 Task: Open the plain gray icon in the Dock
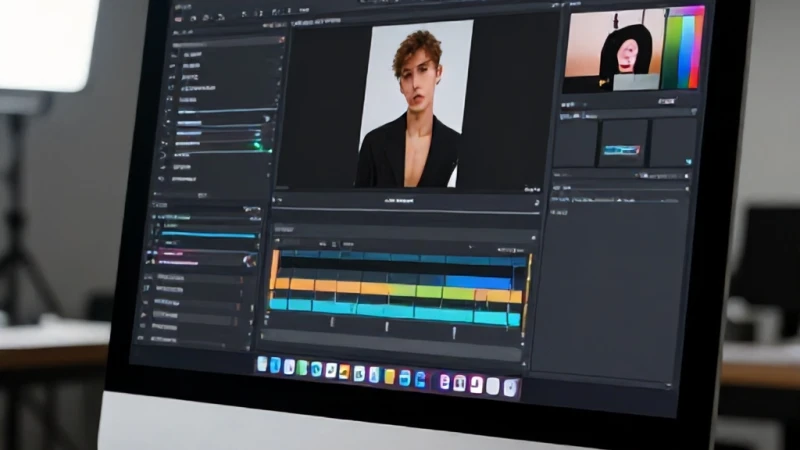pyautogui.click(x=492, y=386)
